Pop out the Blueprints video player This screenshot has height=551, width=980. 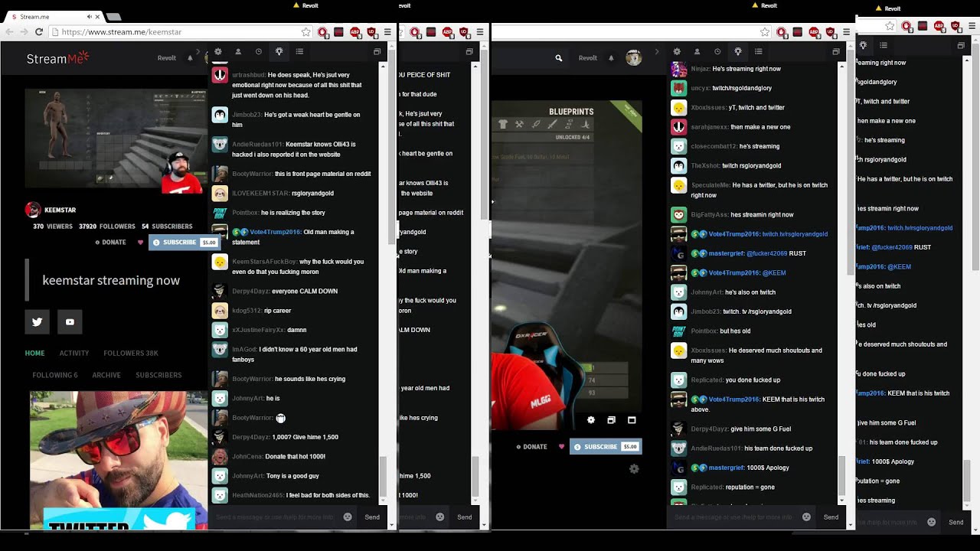(611, 420)
